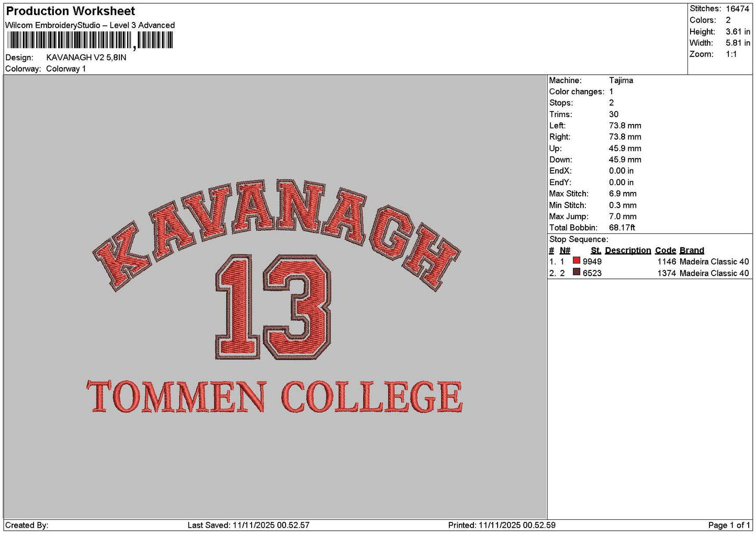The height and width of the screenshot is (534, 756).
Task: Click the Total Bobbin value 68.17ft
Action: [x=622, y=228]
